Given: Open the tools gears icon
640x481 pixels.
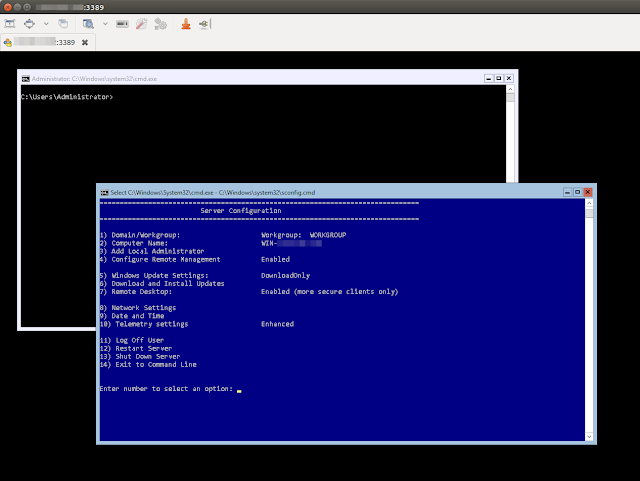Looking at the screenshot, I should pyautogui.click(x=159, y=23).
